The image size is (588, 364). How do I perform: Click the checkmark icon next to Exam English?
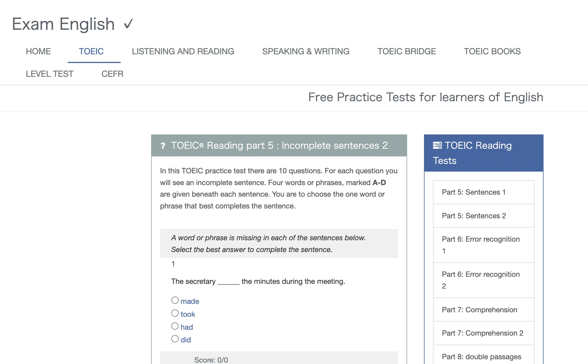pos(129,23)
